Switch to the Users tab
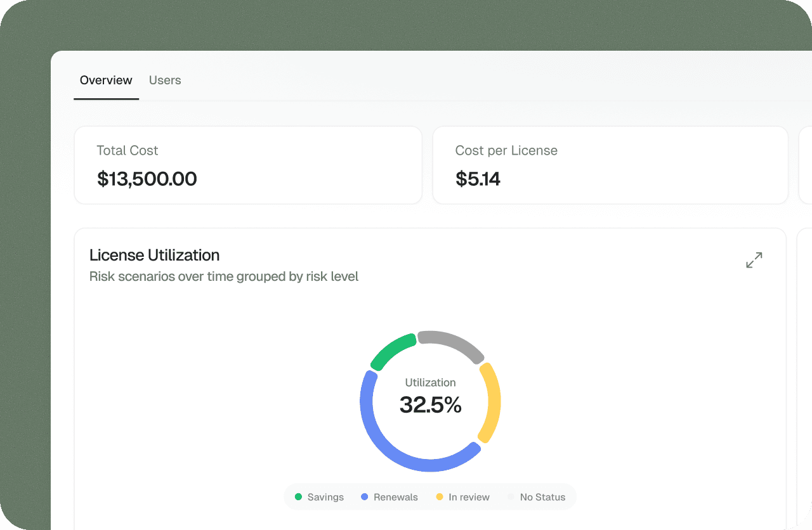 click(165, 81)
